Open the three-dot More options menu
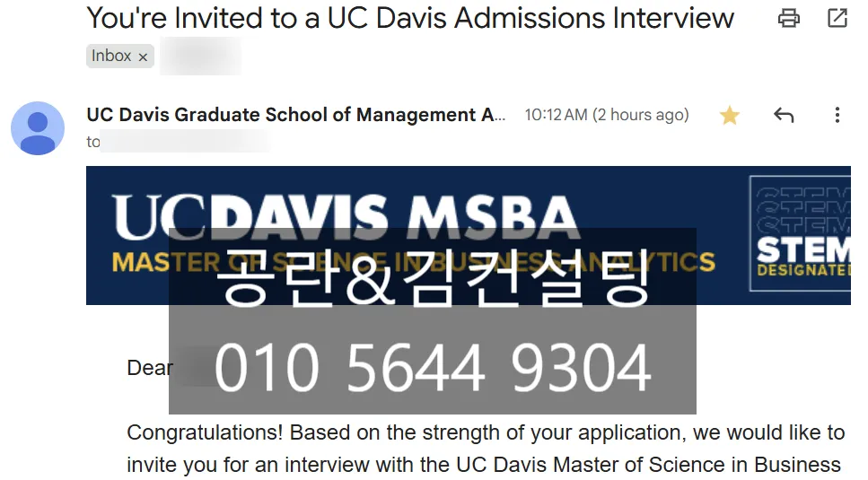The image size is (868, 480). (837, 116)
